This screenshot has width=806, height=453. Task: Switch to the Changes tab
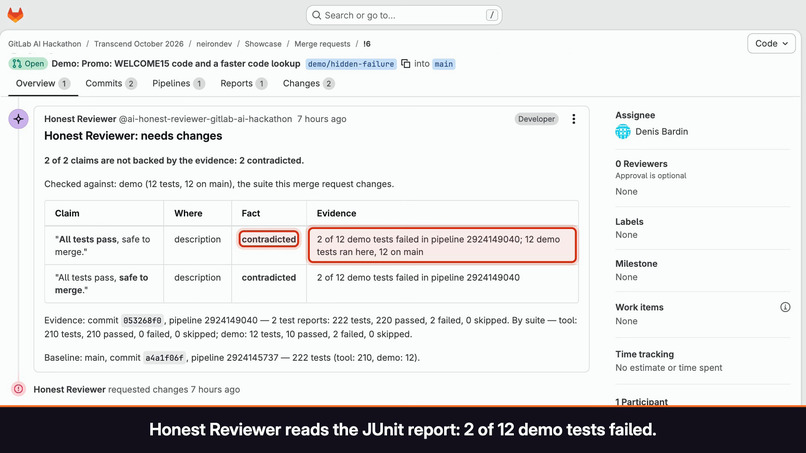coord(308,83)
